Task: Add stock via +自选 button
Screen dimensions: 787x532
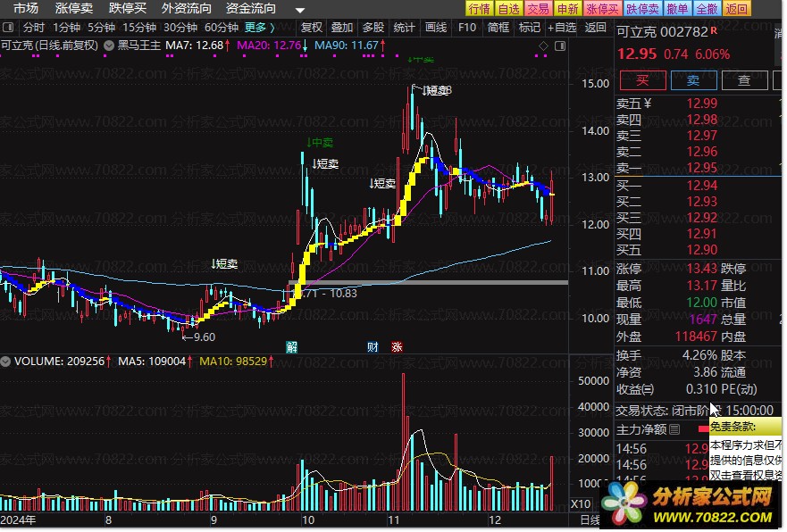Action: pos(562,28)
